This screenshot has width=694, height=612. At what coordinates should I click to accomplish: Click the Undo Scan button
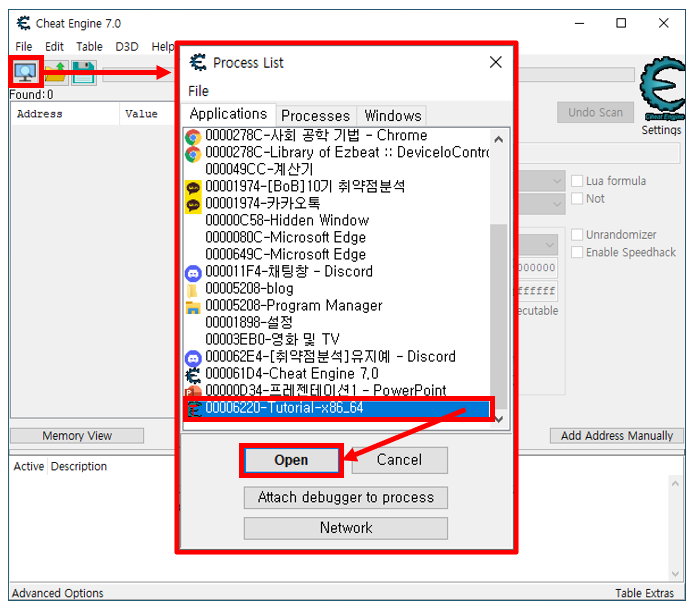[595, 112]
